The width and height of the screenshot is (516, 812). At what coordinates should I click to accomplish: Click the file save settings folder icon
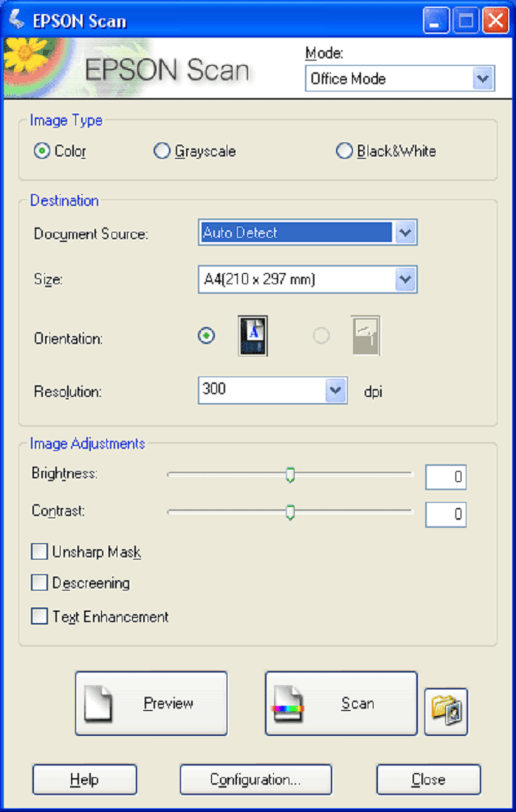(x=446, y=712)
